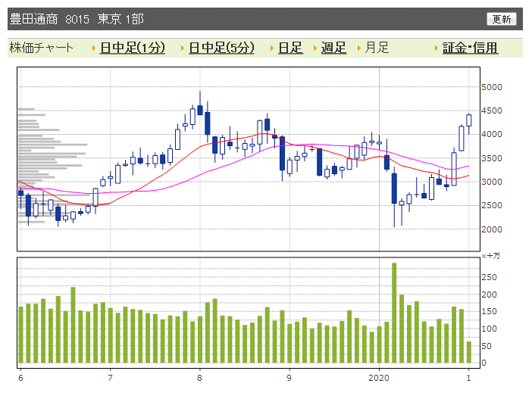
Task: Click the ×十万 volume unit label
Action: (490, 256)
